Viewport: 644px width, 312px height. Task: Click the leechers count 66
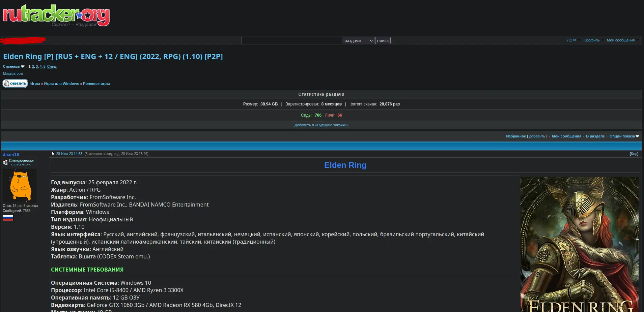340,115
